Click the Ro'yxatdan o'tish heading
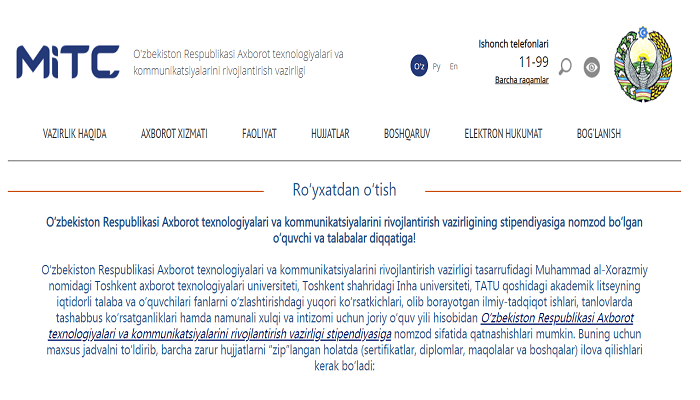Image resolution: width=700 pixels, height=400 pixels. pyautogui.click(x=345, y=190)
